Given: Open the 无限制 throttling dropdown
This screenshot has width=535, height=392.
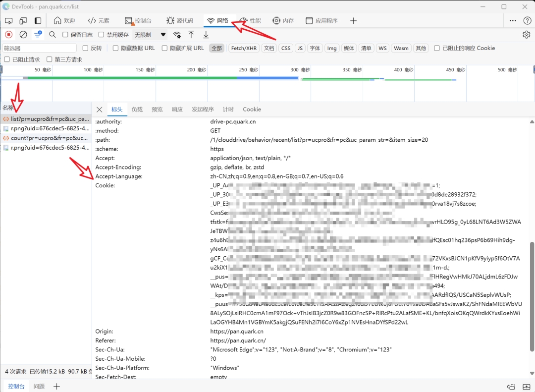Looking at the screenshot, I should point(150,35).
